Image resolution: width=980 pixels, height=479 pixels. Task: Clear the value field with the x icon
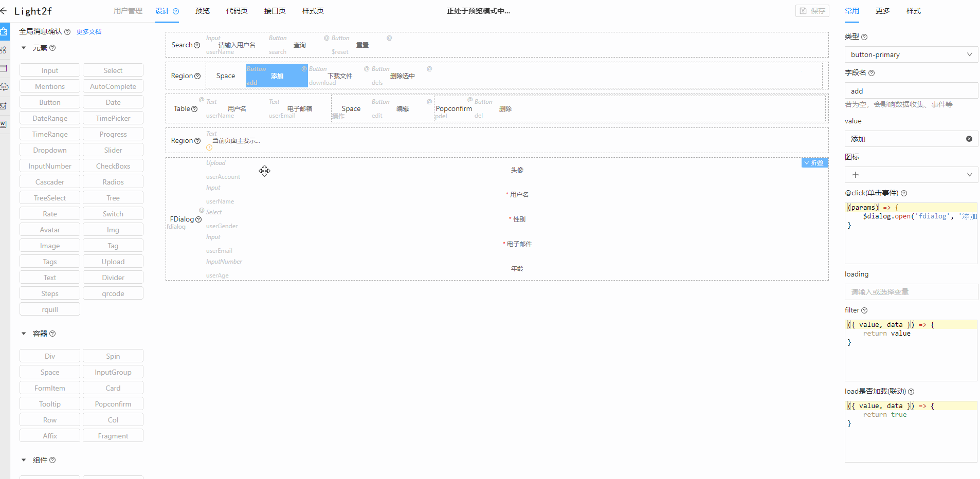[970, 139]
